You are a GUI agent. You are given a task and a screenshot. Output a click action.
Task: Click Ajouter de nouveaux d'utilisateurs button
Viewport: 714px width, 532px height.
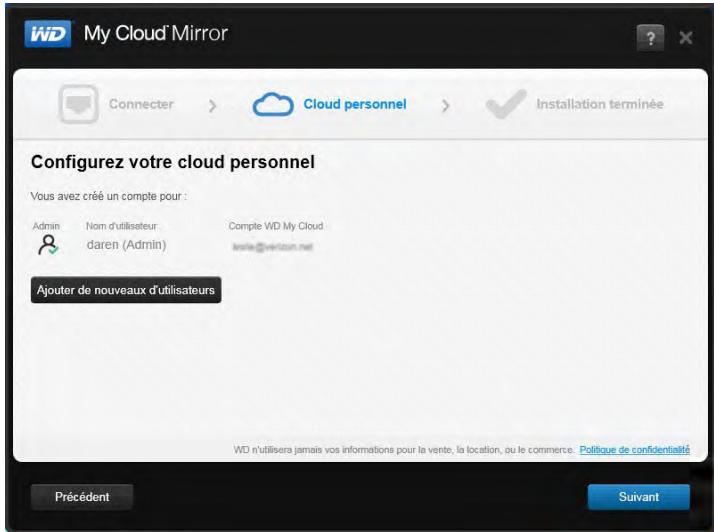(x=126, y=290)
